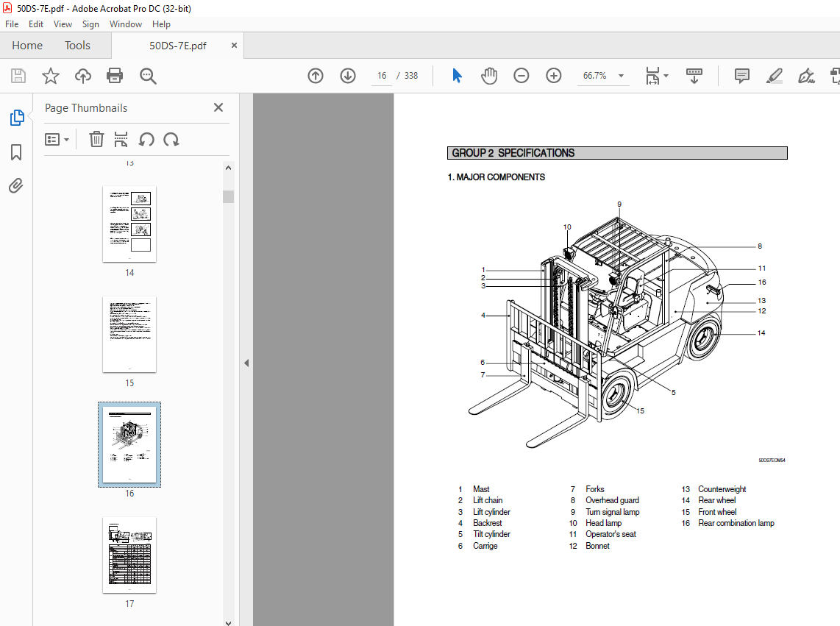Switch to the Tools tab

[x=77, y=46]
